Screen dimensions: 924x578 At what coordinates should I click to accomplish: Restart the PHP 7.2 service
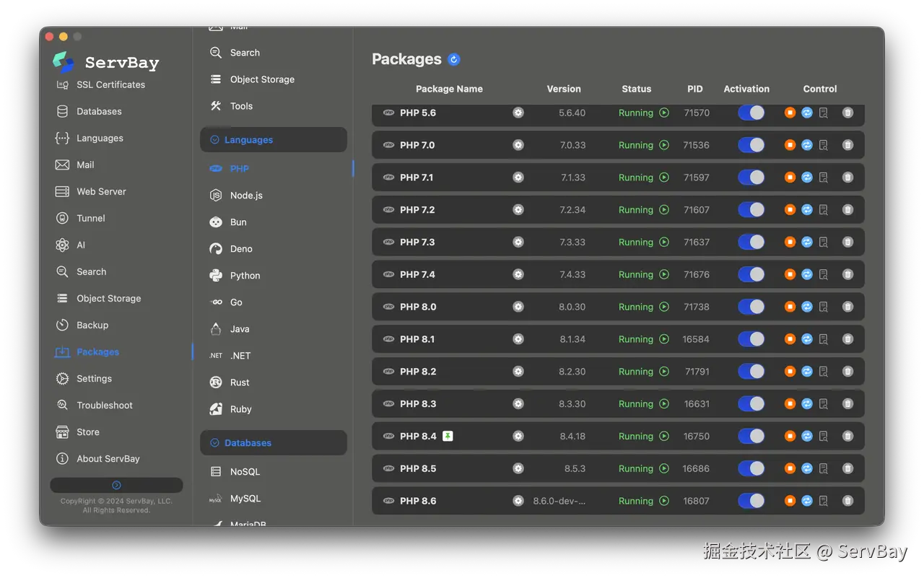coord(807,210)
